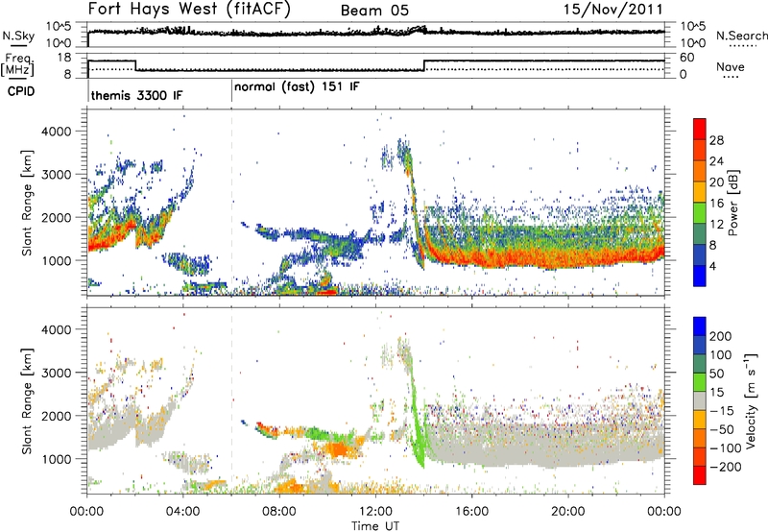Click the CPID change tick before normal (fast)
The height and width of the screenshot is (532, 768).
pos(231,90)
